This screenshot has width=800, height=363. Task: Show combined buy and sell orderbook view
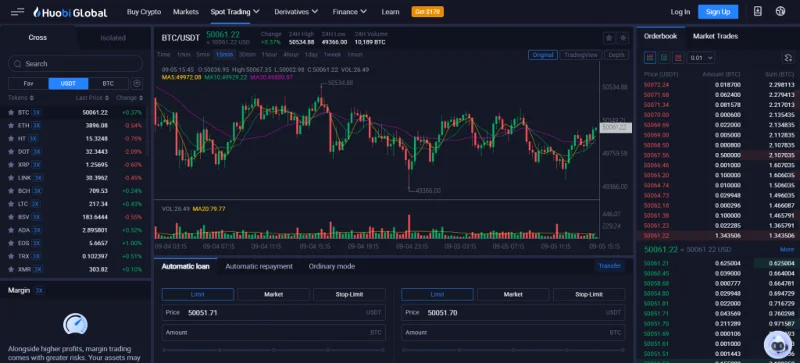pos(650,58)
